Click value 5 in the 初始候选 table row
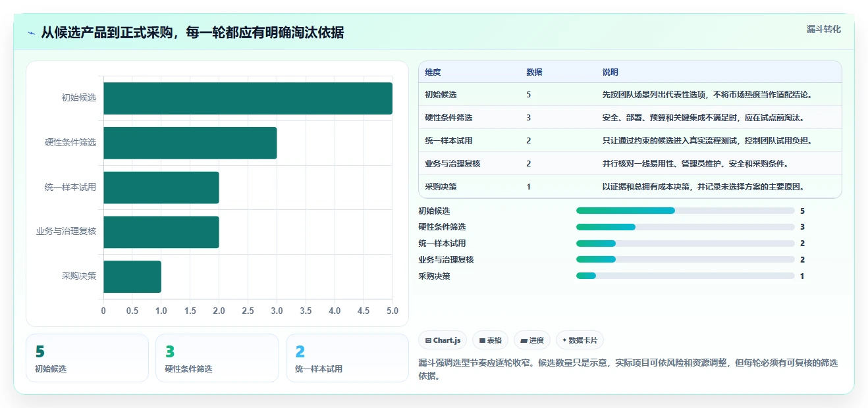Screen dimensions: 868x408 point(529,95)
